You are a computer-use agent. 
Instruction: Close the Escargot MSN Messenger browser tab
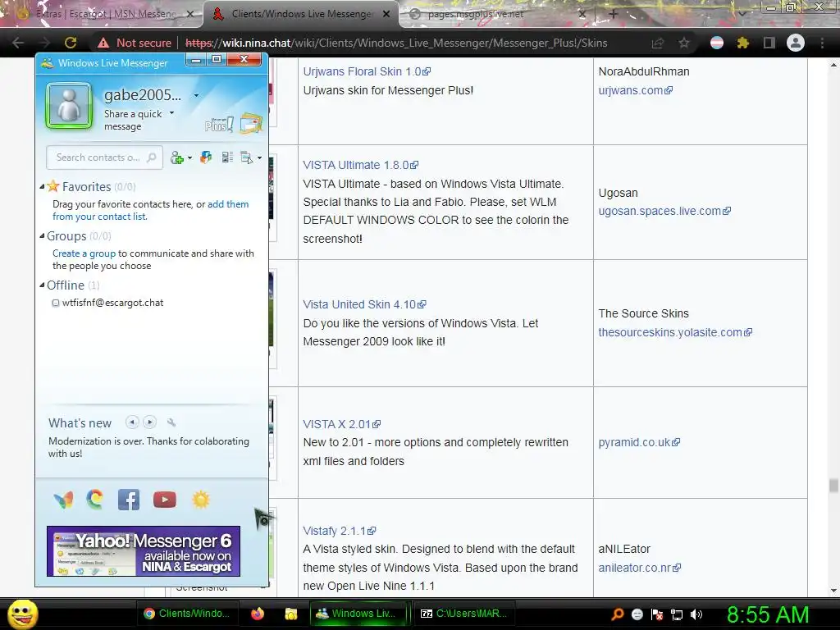189,15
